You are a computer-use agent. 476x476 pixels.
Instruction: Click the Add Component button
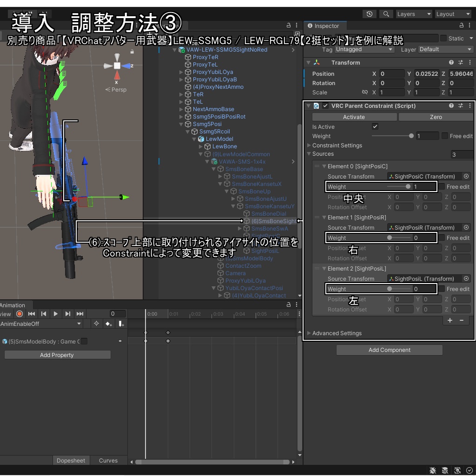(x=390, y=350)
